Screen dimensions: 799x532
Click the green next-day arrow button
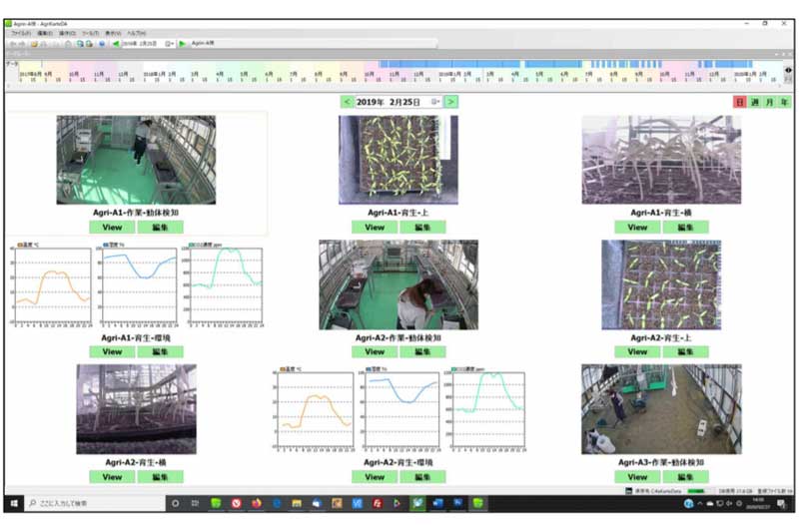coord(451,102)
